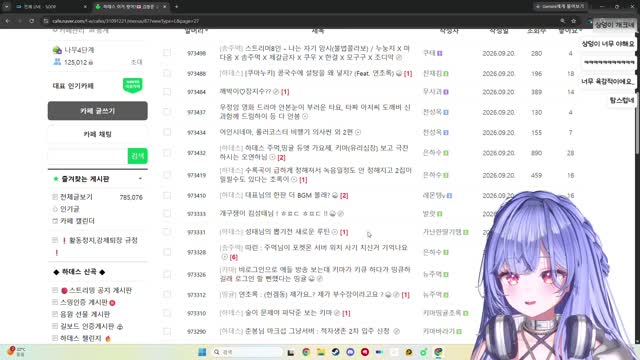Image resolution: width=640 pixels, height=360 pixels.
Task: Open the green taskbar app icon
Action: click(424, 352)
